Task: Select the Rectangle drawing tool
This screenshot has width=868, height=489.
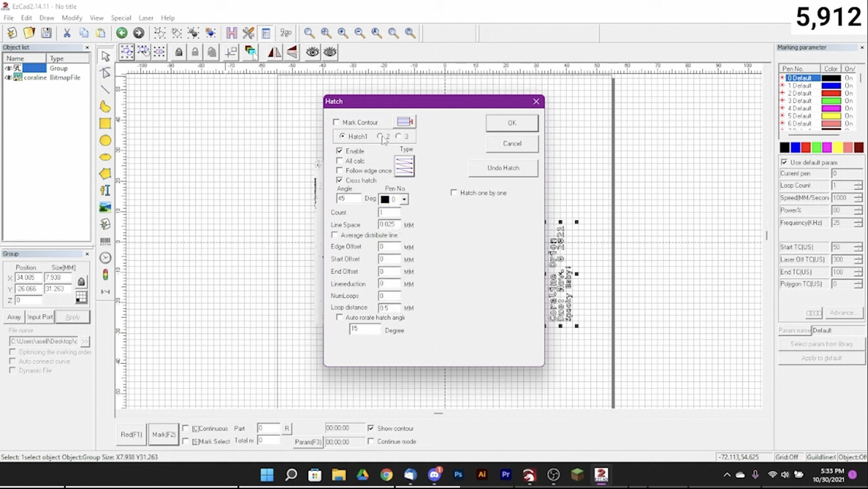Action: coord(105,124)
